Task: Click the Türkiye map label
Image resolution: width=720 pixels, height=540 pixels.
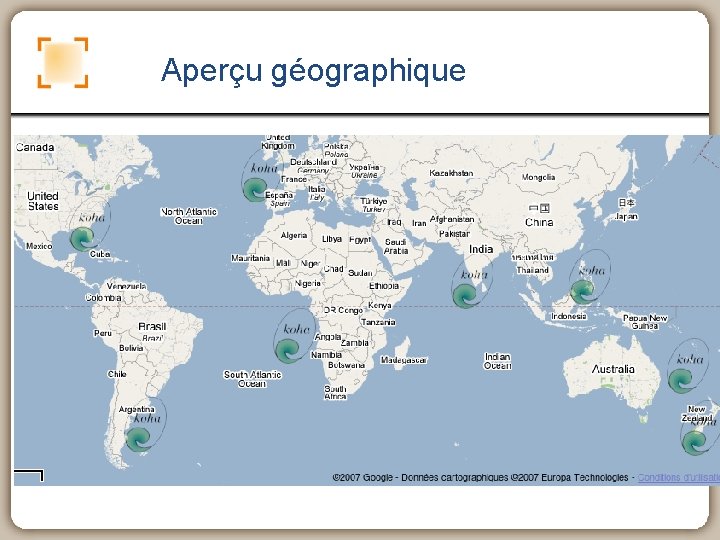Action: click(373, 201)
